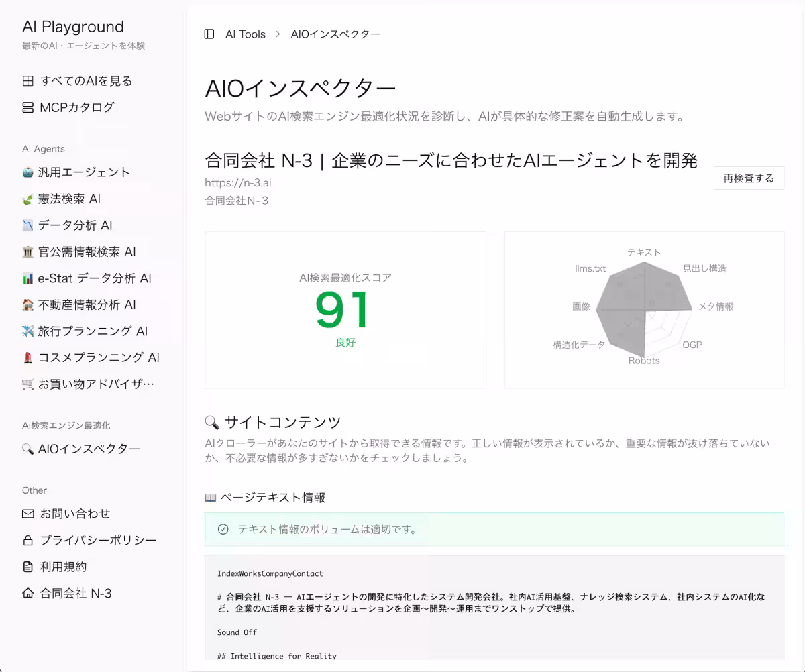The width and height of the screenshot is (805, 672).
Task: Open 合同会社 N-3 via the home icon
Action: 27,593
